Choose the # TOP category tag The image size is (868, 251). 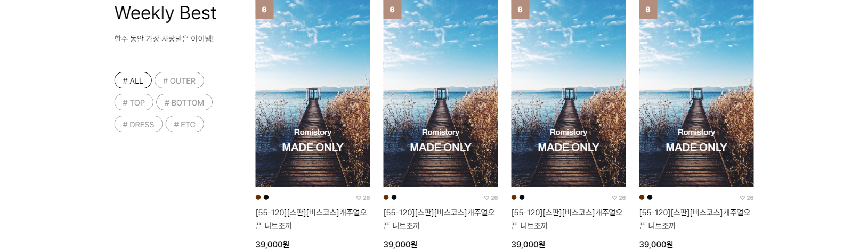pyautogui.click(x=134, y=102)
